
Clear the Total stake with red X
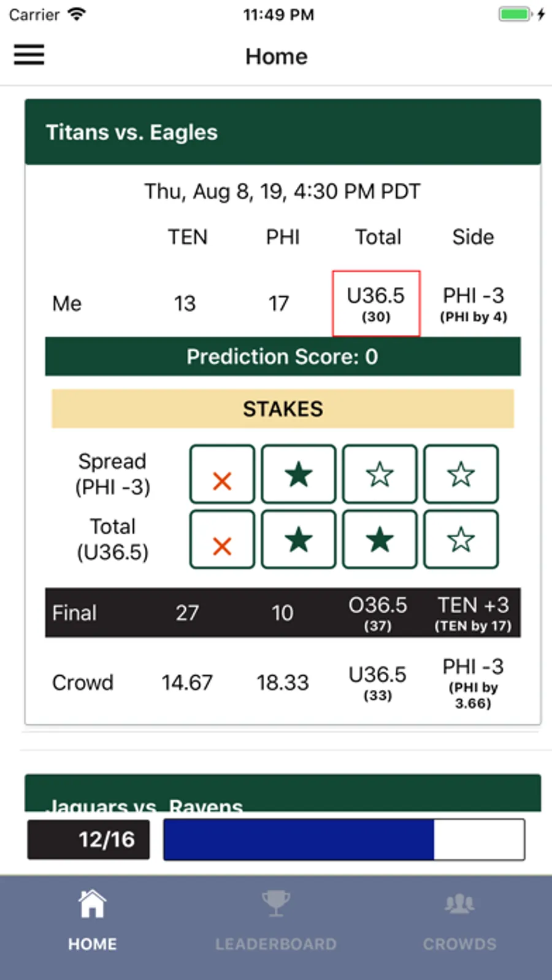click(222, 540)
